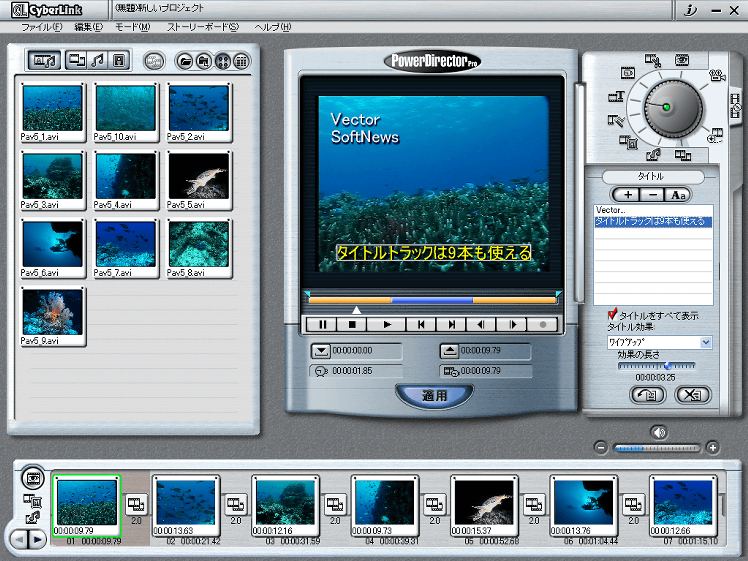Viewport: 748px width, 561px height.
Task: Select the picture-in-picture mode icon
Action: (x=628, y=142)
